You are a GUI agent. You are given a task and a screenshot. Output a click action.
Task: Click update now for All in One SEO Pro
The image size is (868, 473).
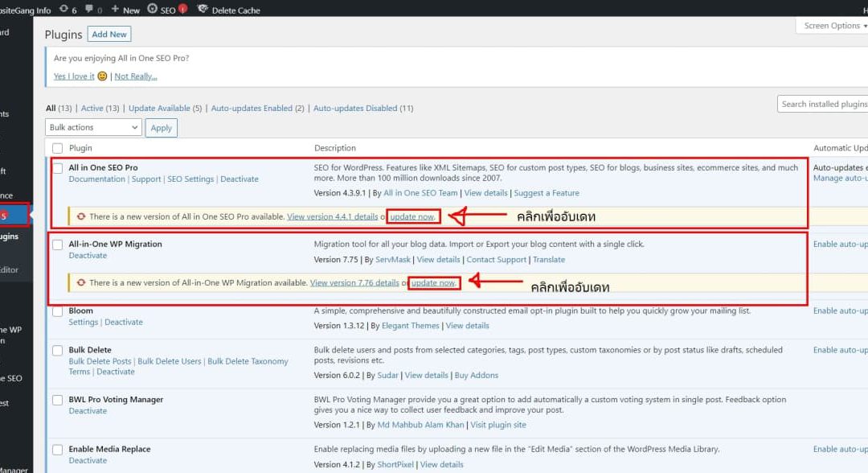point(412,216)
